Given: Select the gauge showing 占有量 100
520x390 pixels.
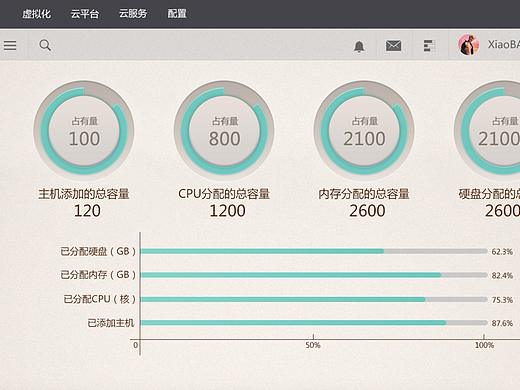Looking at the screenshot, I should (x=84, y=131).
